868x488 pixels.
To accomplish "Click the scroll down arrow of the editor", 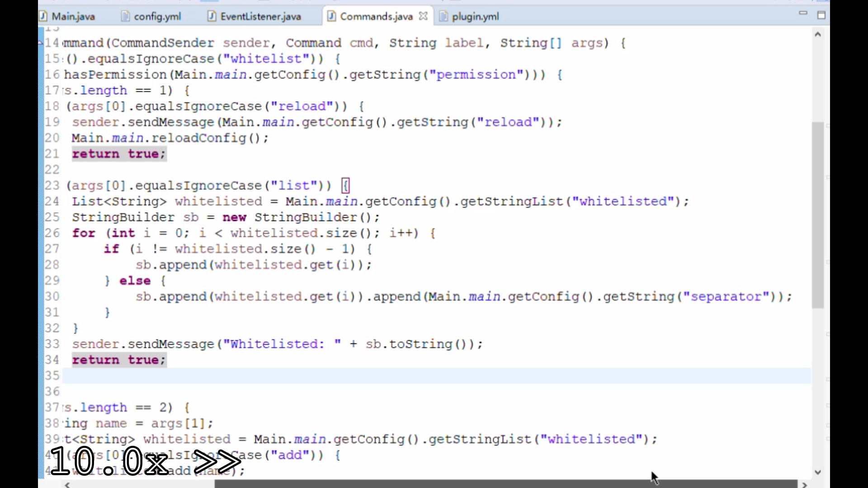I will coord(818,472).
